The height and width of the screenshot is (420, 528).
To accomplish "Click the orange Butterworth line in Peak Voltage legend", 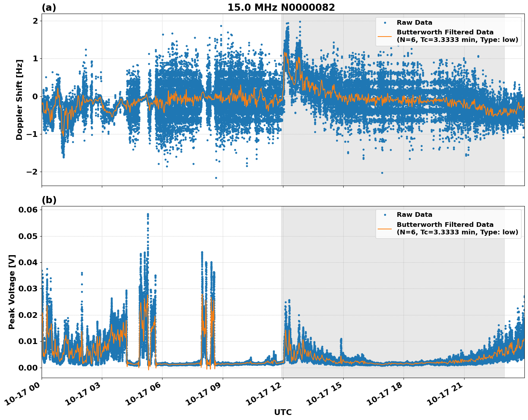I will pos(385,228).
